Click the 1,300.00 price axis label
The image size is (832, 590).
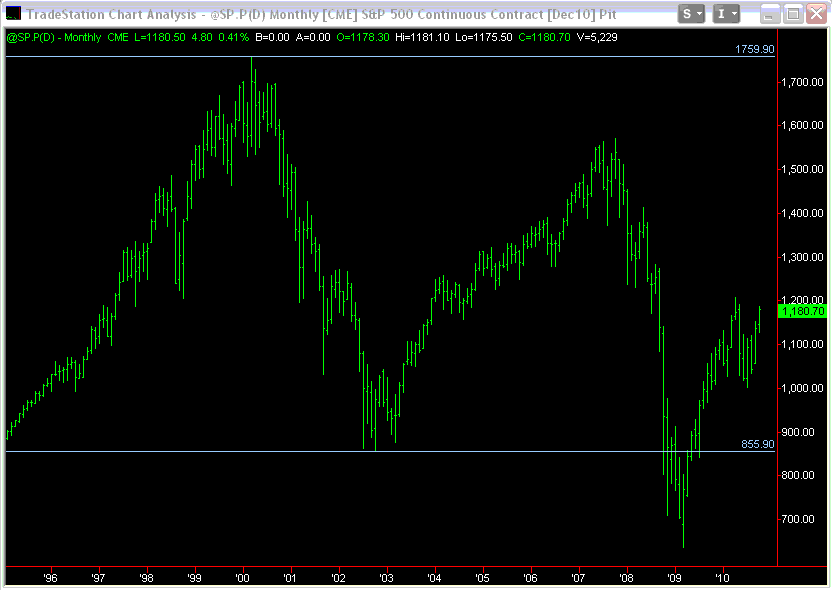[802, 257]
